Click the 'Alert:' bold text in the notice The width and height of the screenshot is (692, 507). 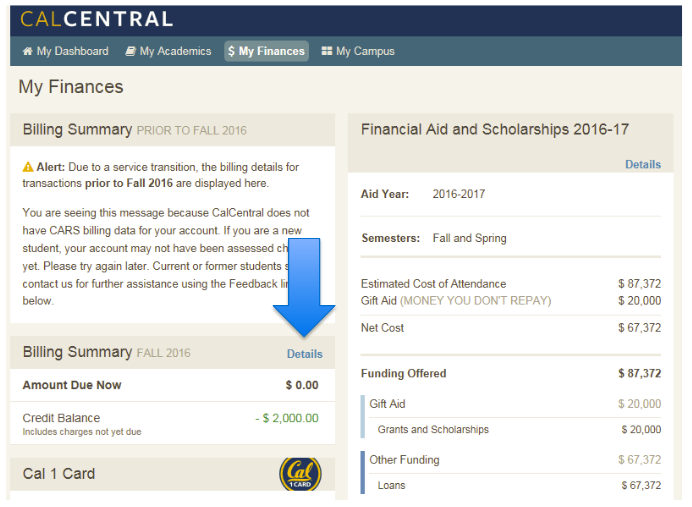point(51,167)
